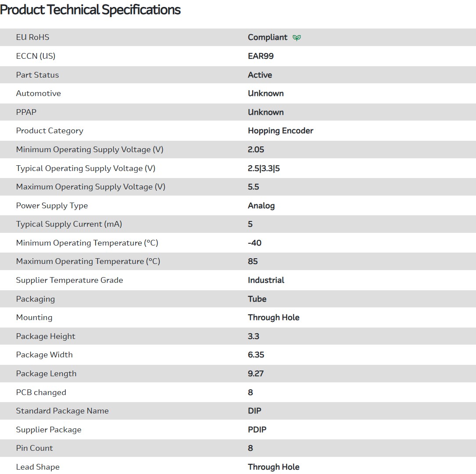Viewport: 476px width, 474px height.
Task: Select the Industrial temperature grade value
Action: pos(266,280)
